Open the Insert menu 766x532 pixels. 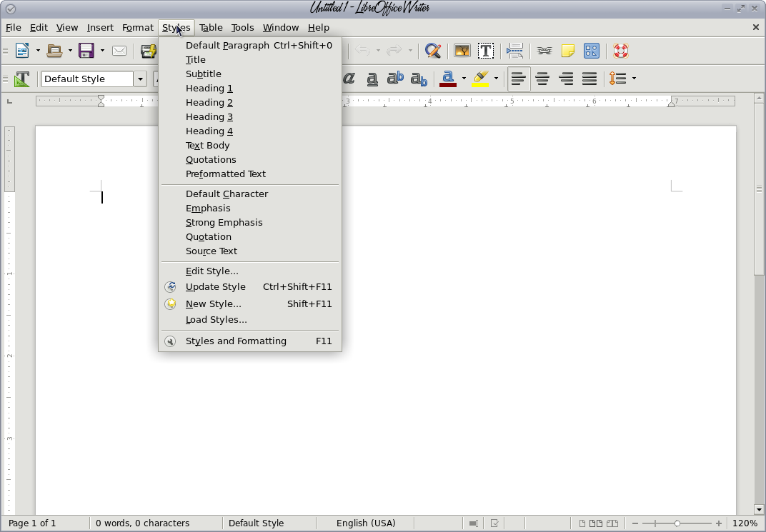pyautogui.click(x=100, y=28)
